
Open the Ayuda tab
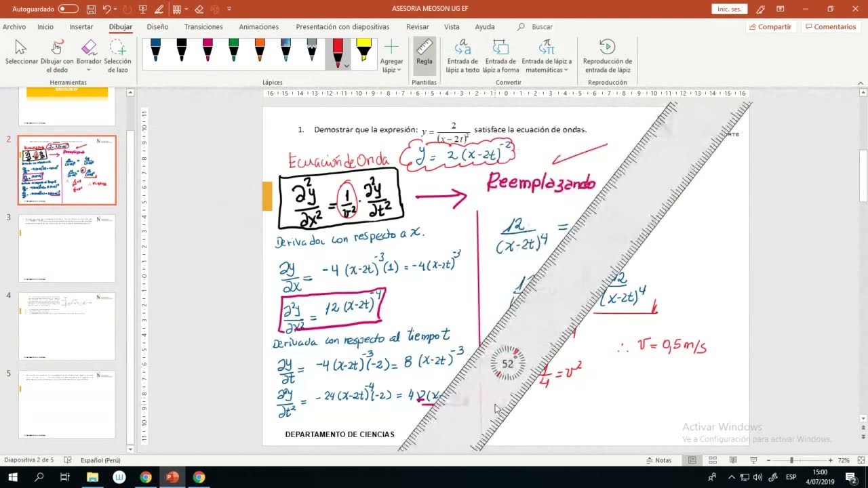point(485,26)
